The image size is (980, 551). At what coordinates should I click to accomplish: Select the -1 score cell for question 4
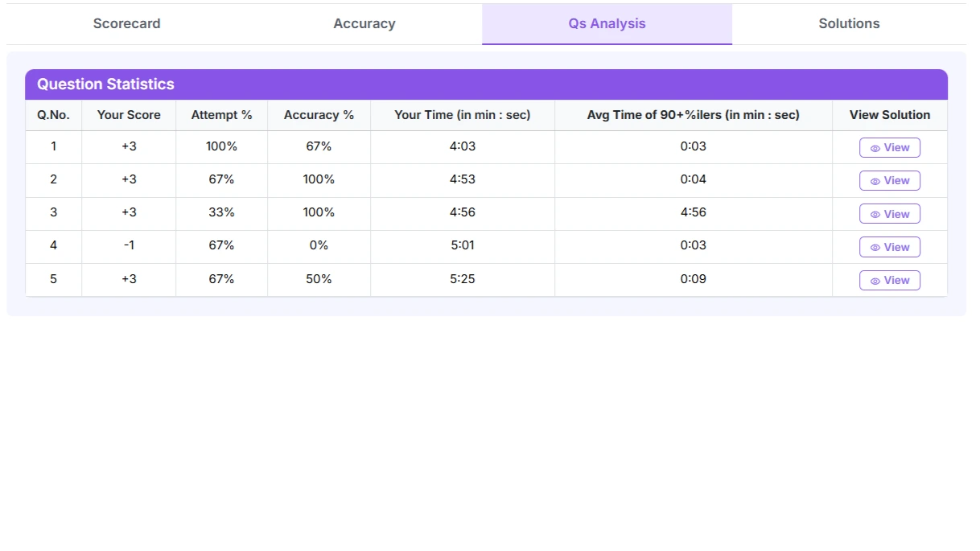point(129,245)
